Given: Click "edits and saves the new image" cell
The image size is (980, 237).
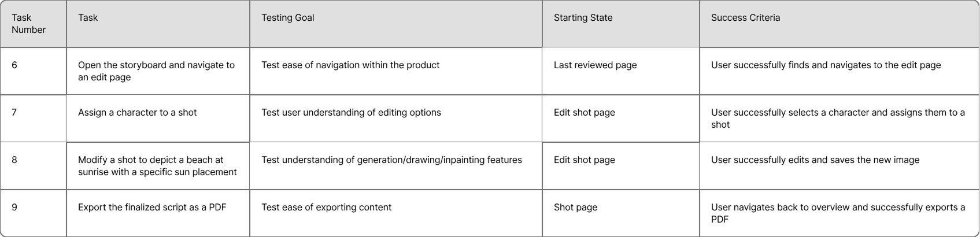Looking at the screenshot, I should click(815, 160).
